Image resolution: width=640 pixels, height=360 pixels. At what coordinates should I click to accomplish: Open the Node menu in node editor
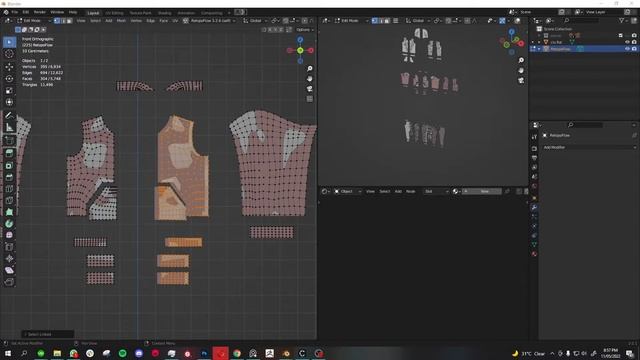pyautogui.click(x=411, y=191)
